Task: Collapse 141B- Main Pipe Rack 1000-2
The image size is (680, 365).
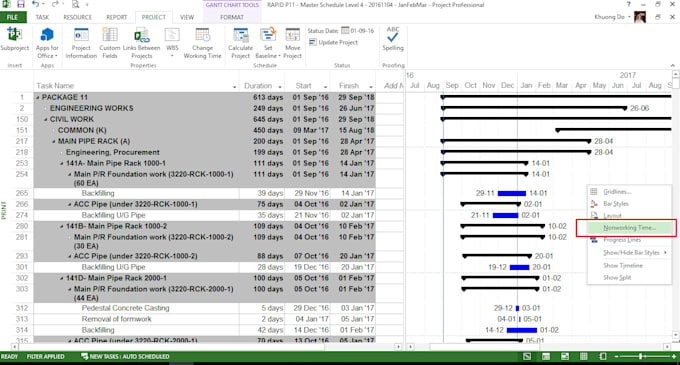Action: click(62, 227)
